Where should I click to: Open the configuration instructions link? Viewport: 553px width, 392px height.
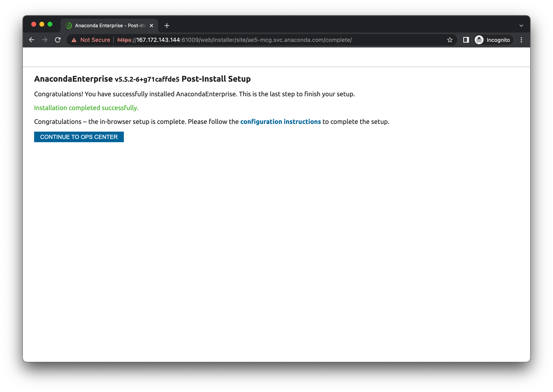coord(280,122)
